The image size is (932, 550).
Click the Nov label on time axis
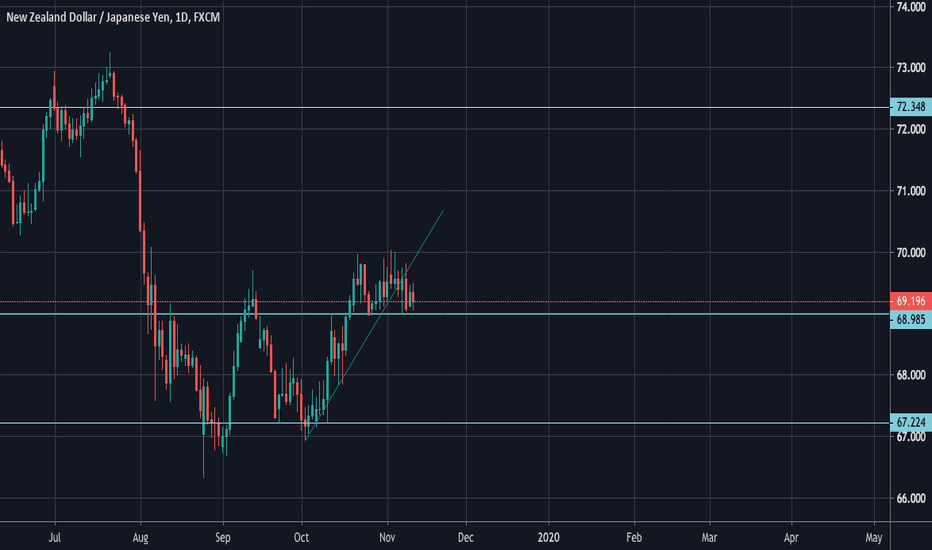387,538
